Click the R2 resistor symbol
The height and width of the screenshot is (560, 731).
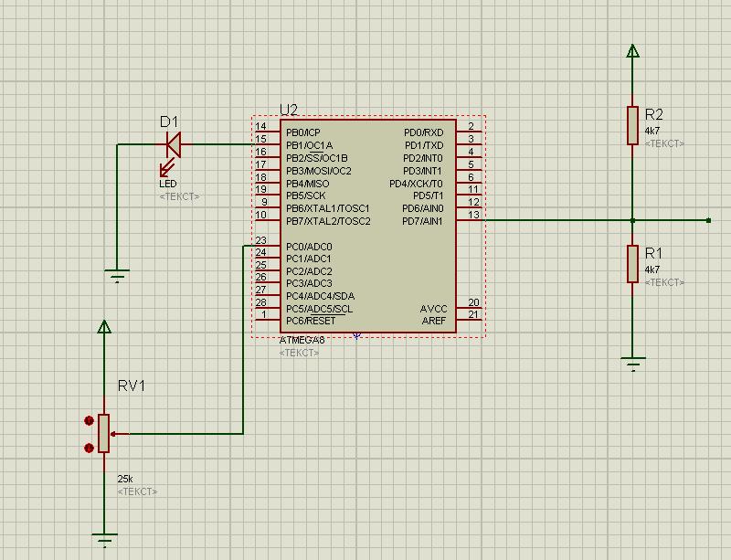632,125
